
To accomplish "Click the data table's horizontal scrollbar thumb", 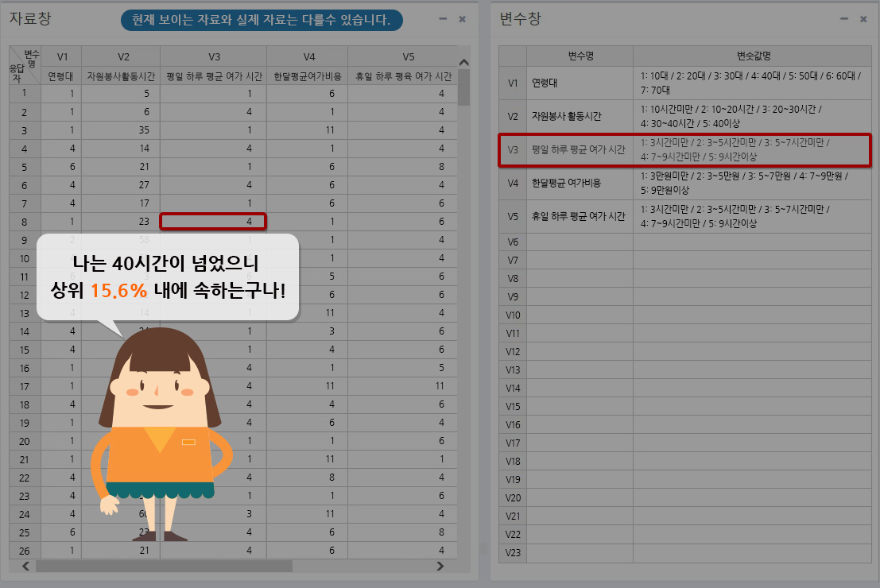I will 164,566.
